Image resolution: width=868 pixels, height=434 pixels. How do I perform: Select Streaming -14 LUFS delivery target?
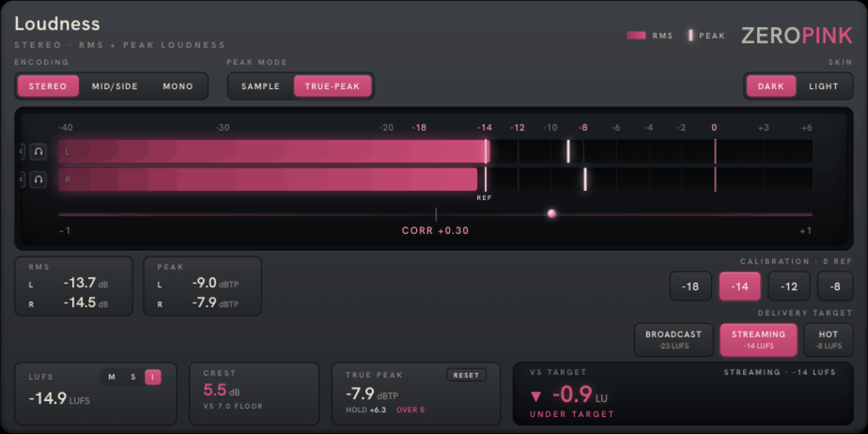point(759,340)
